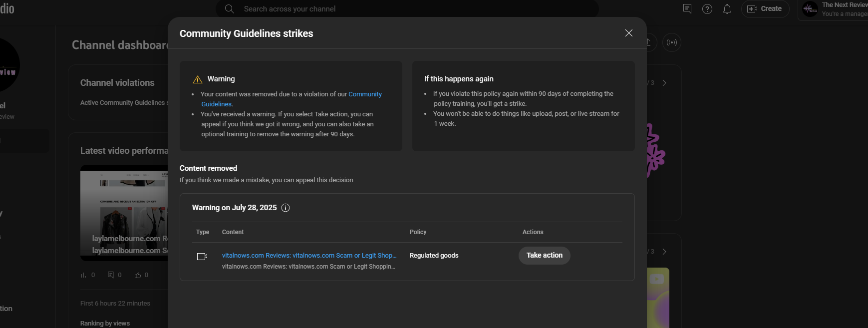
Task: Click the Channel dashboard page title
Action: pos(120,45)
